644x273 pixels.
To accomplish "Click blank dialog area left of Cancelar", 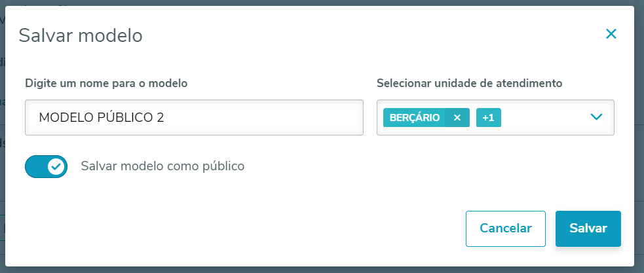I will click(262, 228).
